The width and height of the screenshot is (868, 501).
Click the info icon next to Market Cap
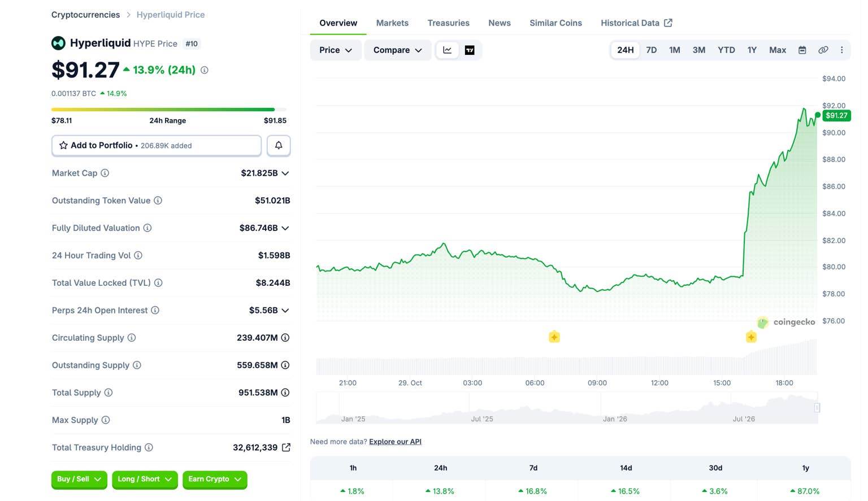(x=105, y=173)
